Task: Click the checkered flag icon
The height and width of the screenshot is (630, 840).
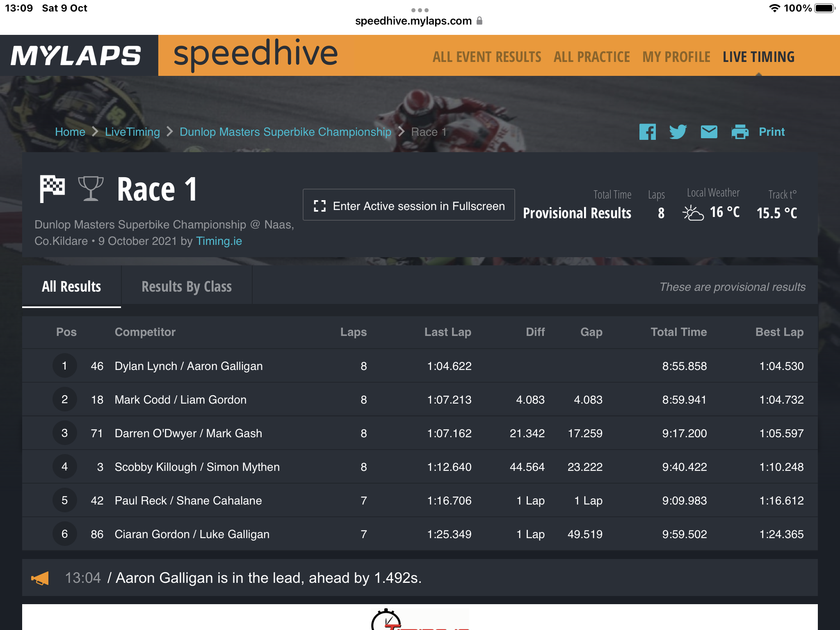Action: (52, 189)
